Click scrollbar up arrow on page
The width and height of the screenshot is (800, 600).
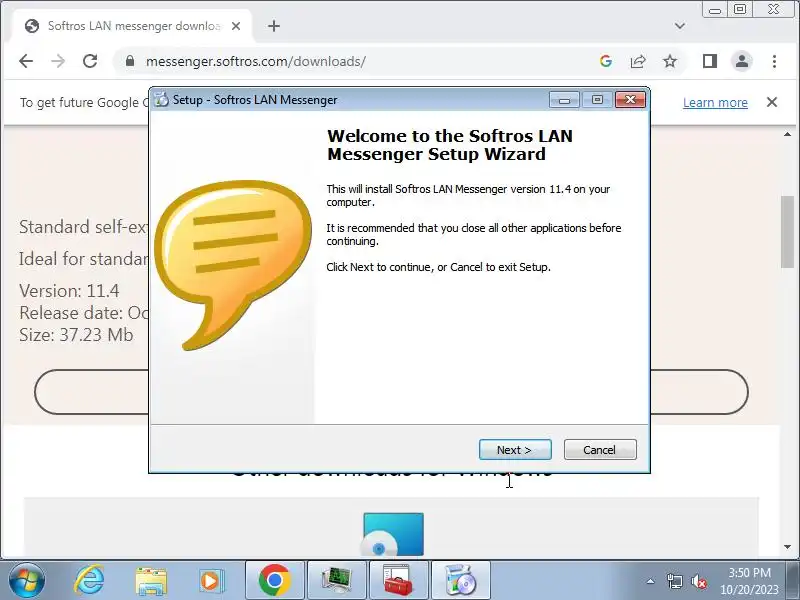pyautogui.click(x=787, y=134)
